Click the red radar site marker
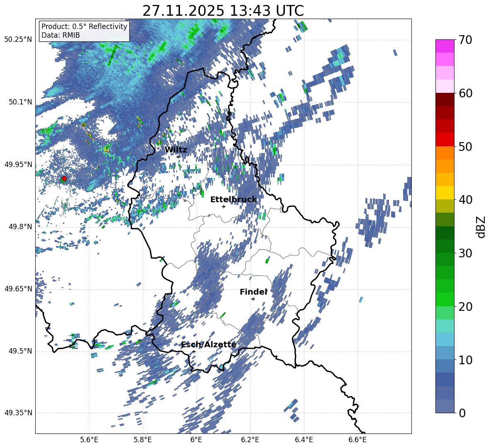The image size is (491, 448). point(64,178)
